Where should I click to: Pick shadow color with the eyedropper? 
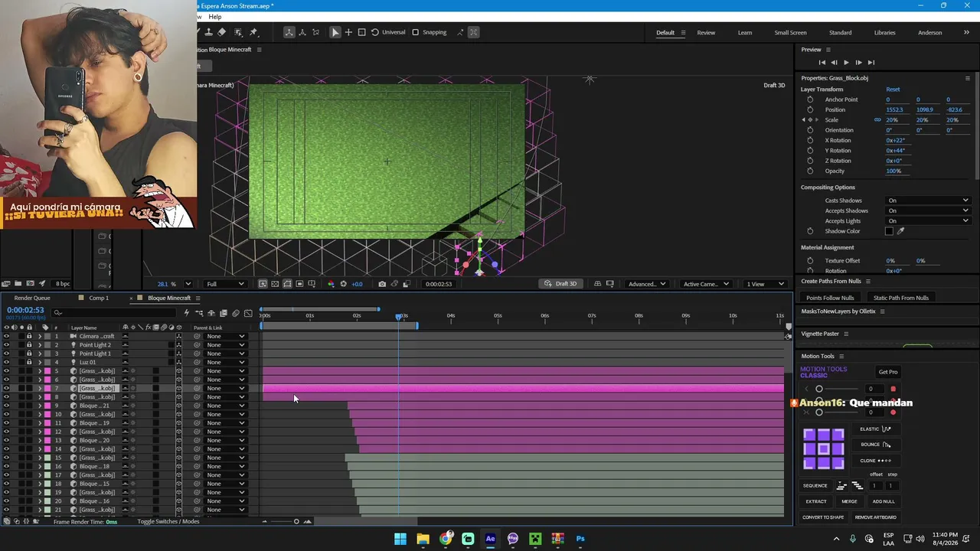coord(900,231)
